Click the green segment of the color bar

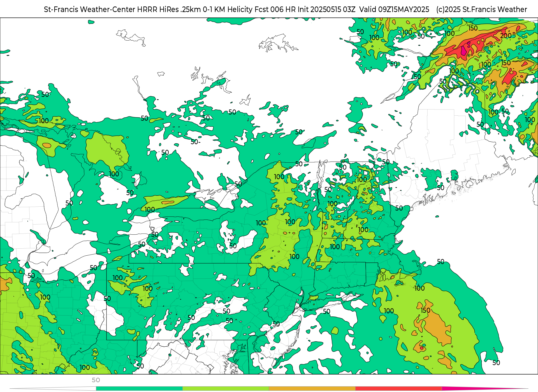point(139,389)
